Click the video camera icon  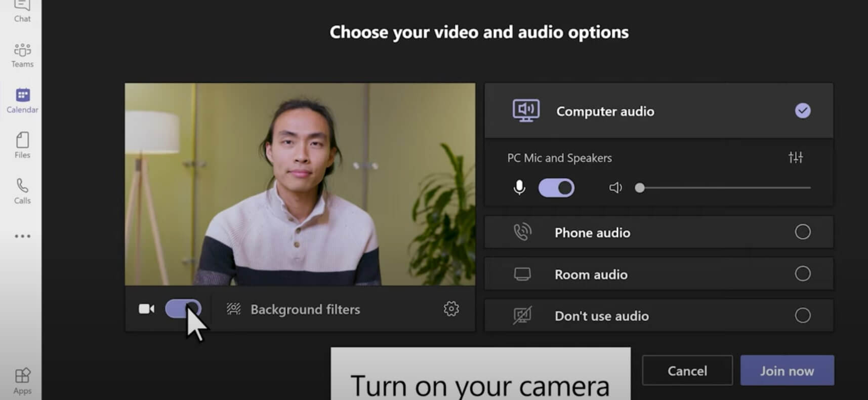[x=147, y=309]
